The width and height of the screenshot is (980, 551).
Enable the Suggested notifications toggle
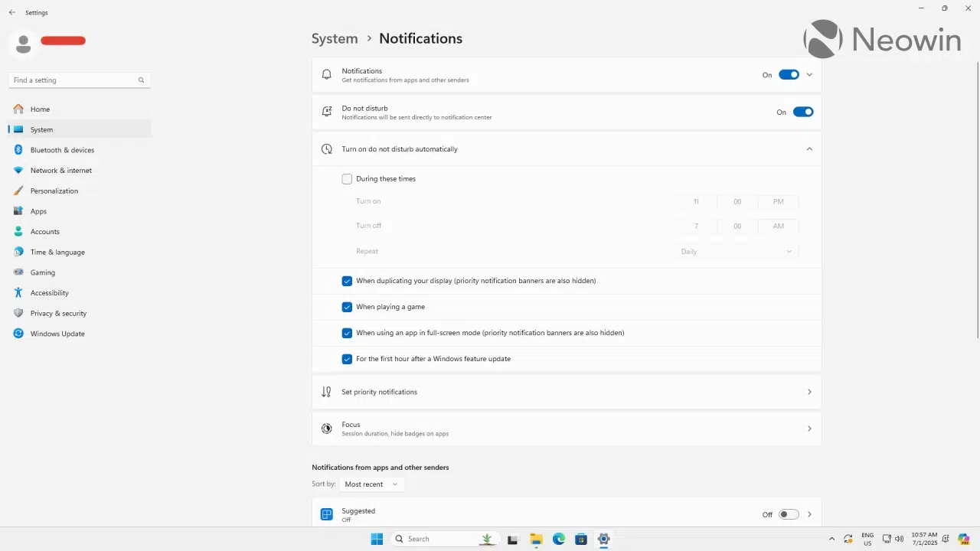click(x=789, y=514)
